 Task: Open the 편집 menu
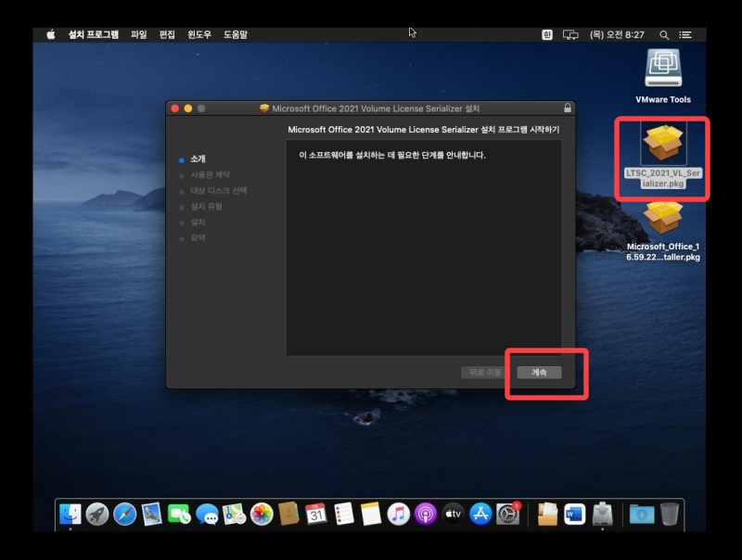coord(167,34)
